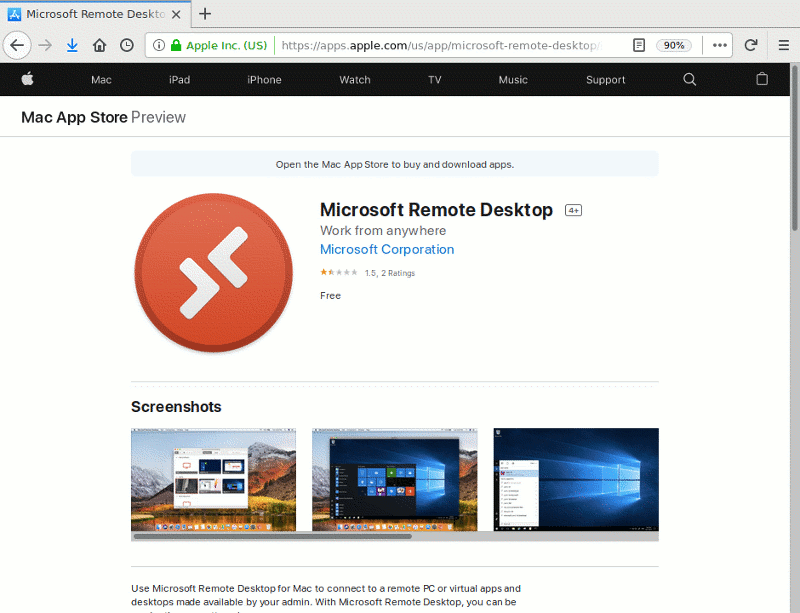
Task: Reload the current page
Action: [751, 45]
